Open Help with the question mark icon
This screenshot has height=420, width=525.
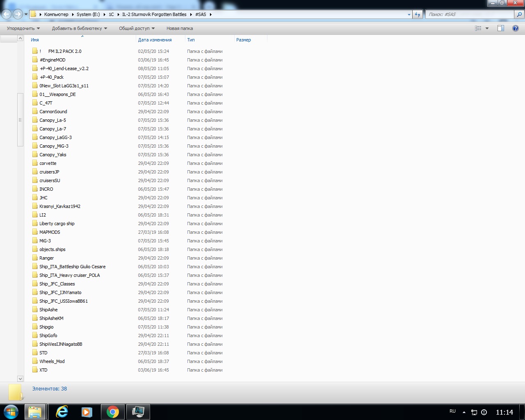[x=516, y=28]
